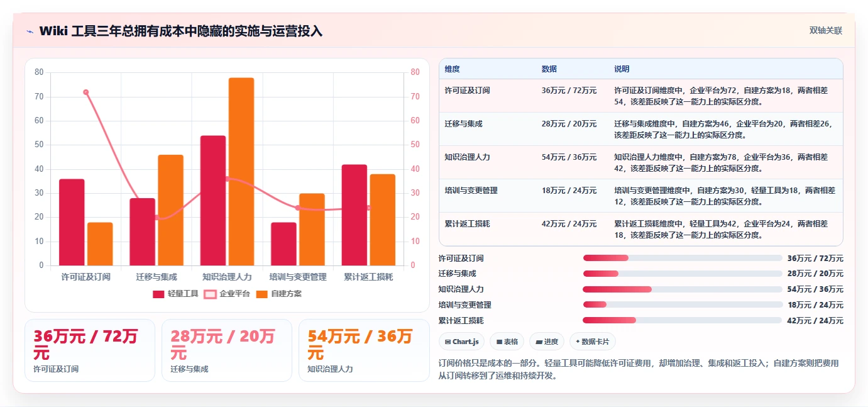Click the 许可证及订阅 x-axis label
The image size is (868, 407).
[86, 277]
